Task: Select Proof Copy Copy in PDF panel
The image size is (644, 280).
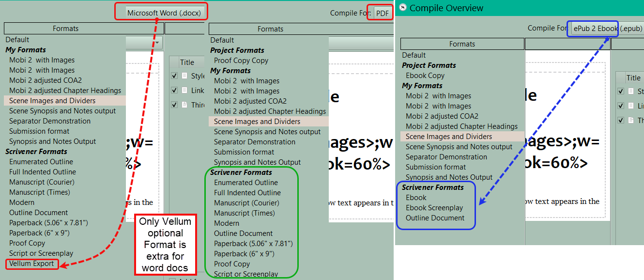Action: pos(241,61)
